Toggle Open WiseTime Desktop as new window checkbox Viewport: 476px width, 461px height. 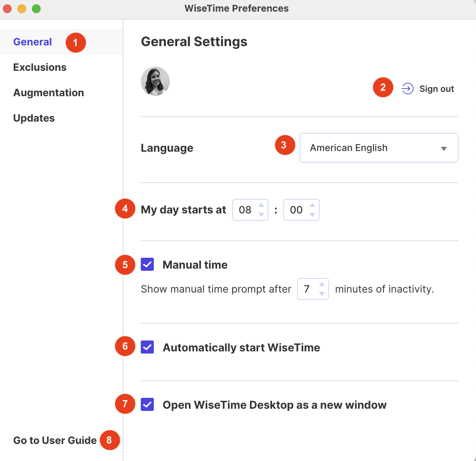point(147,405)
